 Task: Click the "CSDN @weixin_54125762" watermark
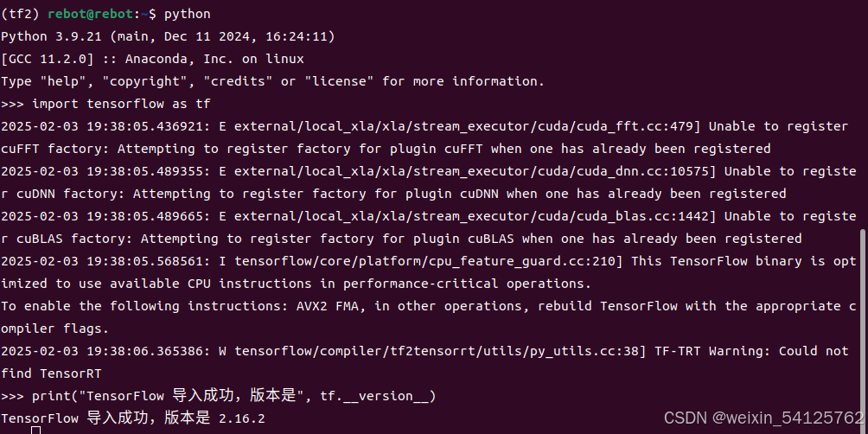click(764, 418)
